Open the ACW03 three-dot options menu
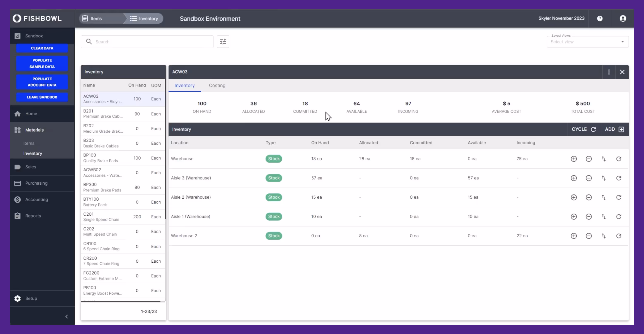644x334 pixels. point(609,72)
